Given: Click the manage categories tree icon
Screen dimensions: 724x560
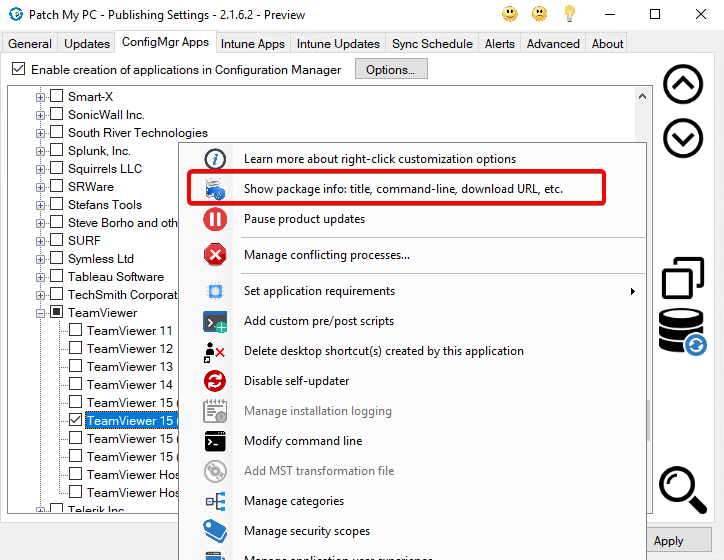Looking at the screenshot, I should 215,501.
